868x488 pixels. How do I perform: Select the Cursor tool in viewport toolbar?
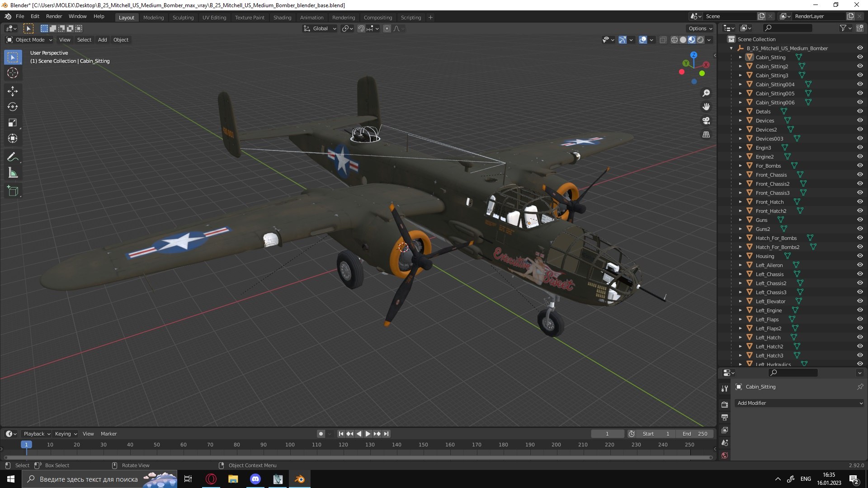(x=13, y=73)
